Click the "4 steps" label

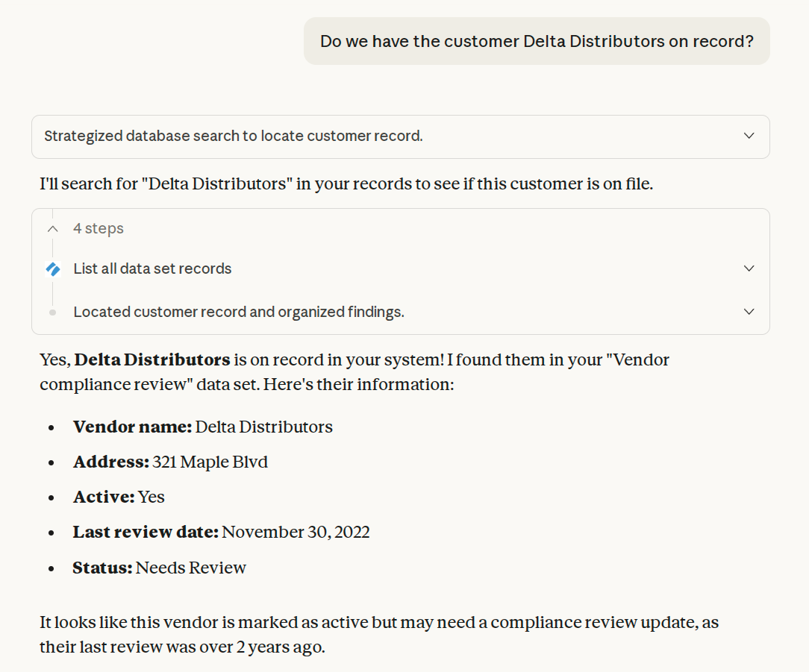(99, 229)
